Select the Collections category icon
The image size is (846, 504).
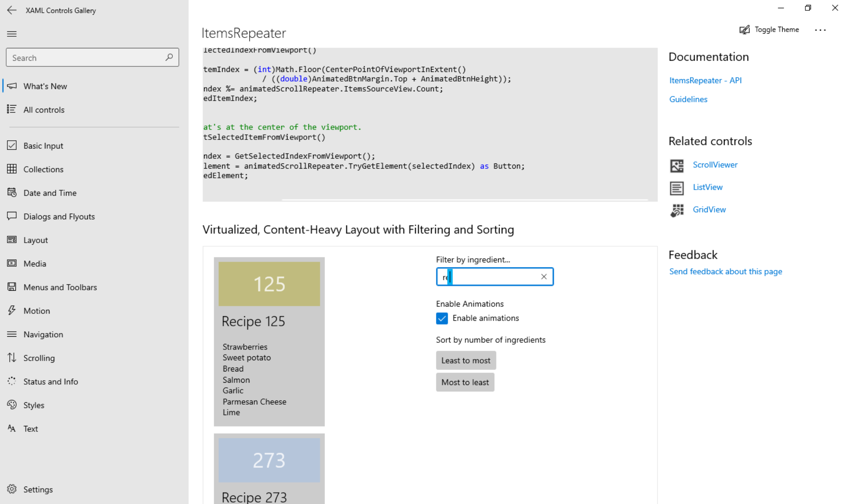click(12, 169)
